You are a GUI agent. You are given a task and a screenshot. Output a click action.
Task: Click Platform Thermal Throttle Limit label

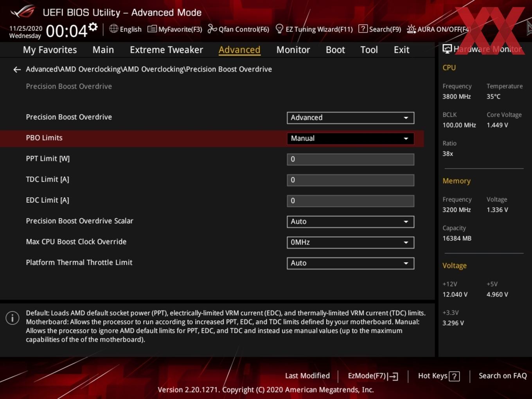(x=79, y=262)
